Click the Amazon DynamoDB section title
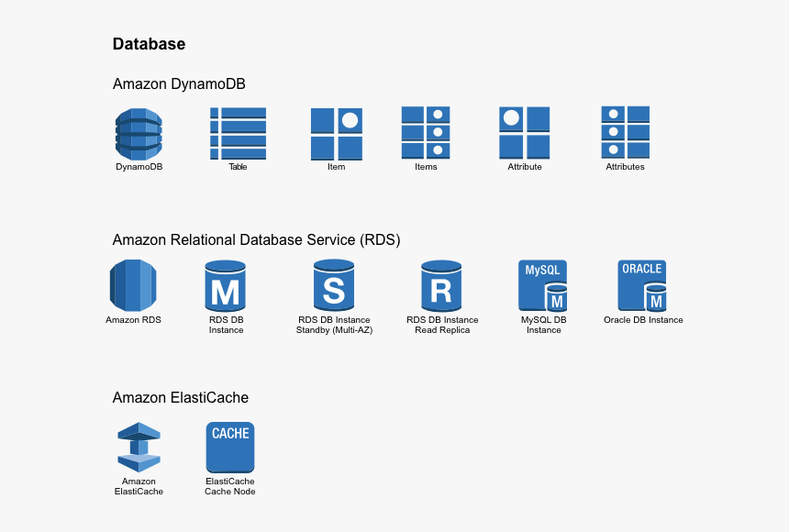 click(x=179, y=83)
